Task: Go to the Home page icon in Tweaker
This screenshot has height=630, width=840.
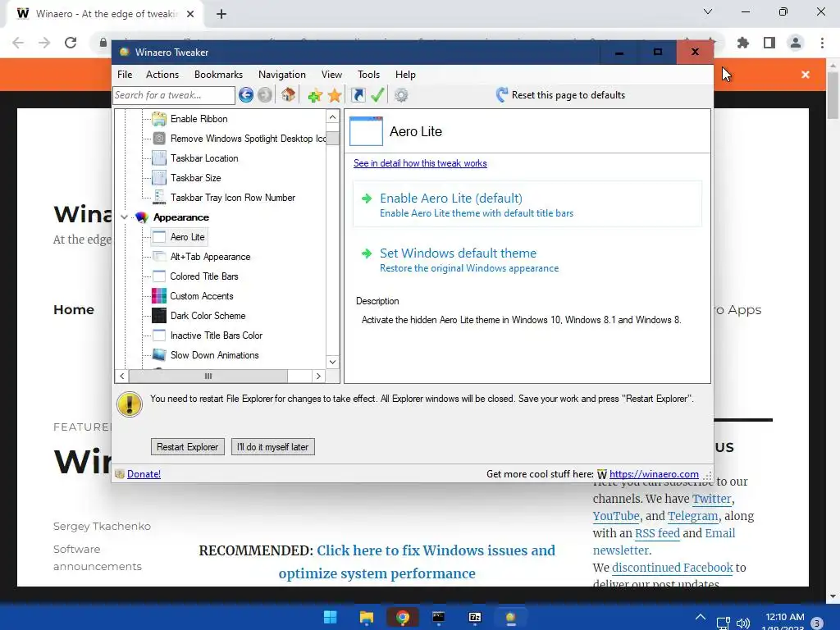Action: pos(288,95)
